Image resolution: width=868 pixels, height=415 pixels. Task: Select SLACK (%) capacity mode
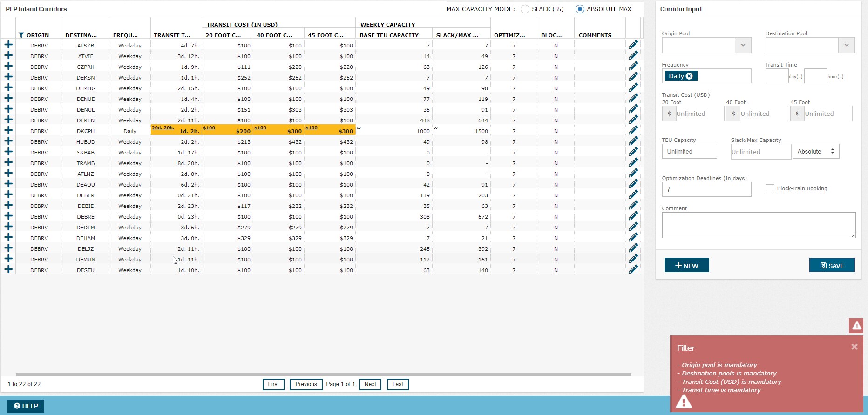(525, 9)
